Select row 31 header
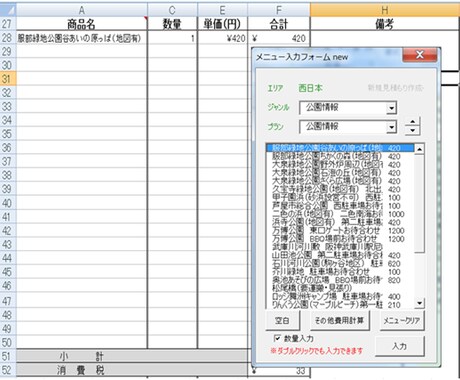The image size is (460, 380). coord(8,79)
